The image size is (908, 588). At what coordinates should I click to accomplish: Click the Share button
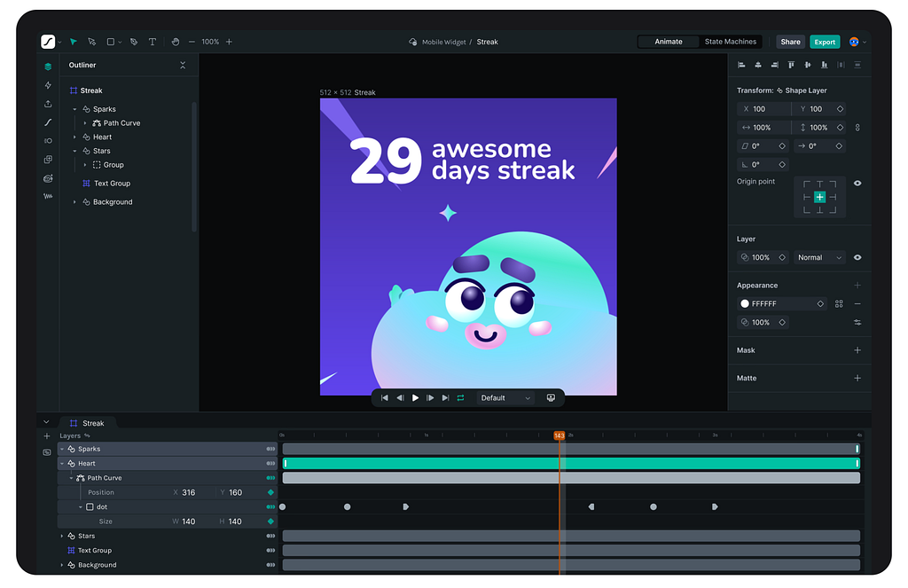click(x=790, y=42)
